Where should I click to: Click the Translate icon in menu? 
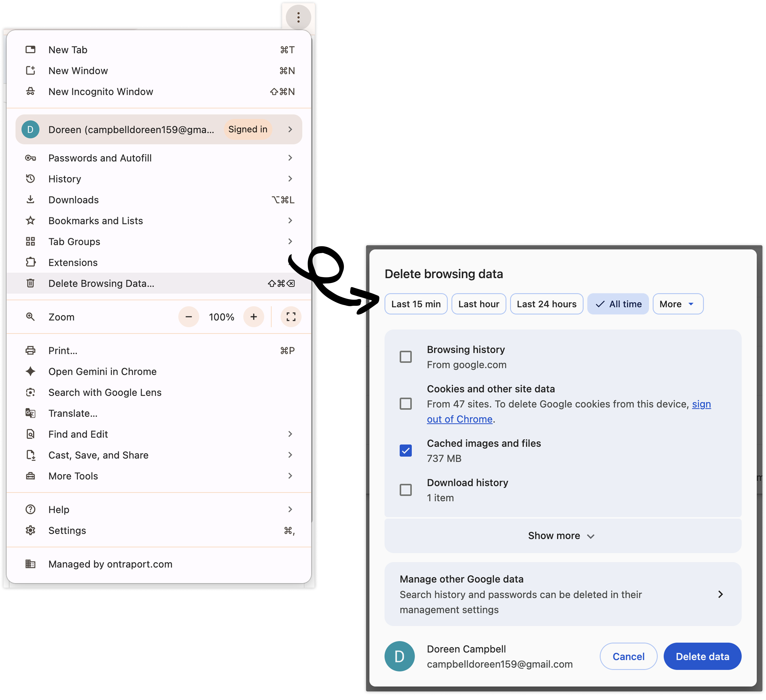(x=30, y=413)
